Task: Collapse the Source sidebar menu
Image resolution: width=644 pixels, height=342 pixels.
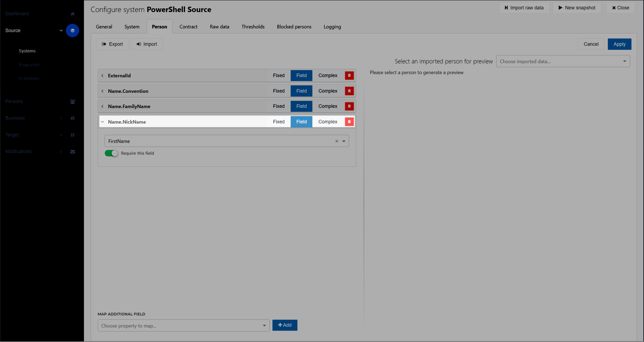Action: [61, 31]
